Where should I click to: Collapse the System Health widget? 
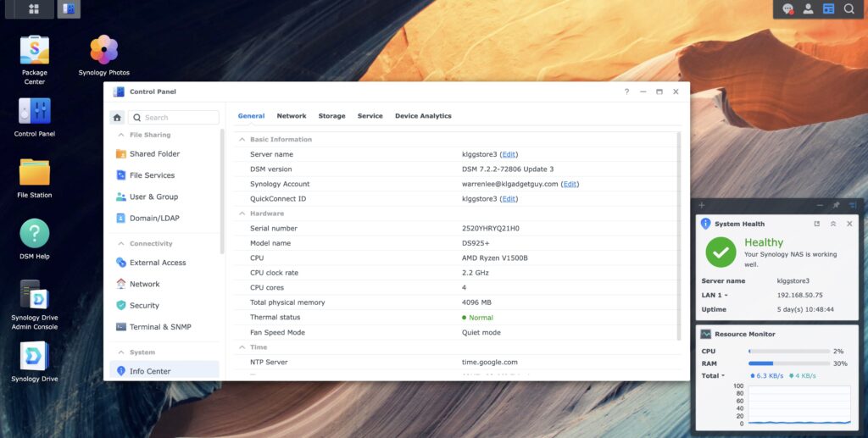[832, 224]
